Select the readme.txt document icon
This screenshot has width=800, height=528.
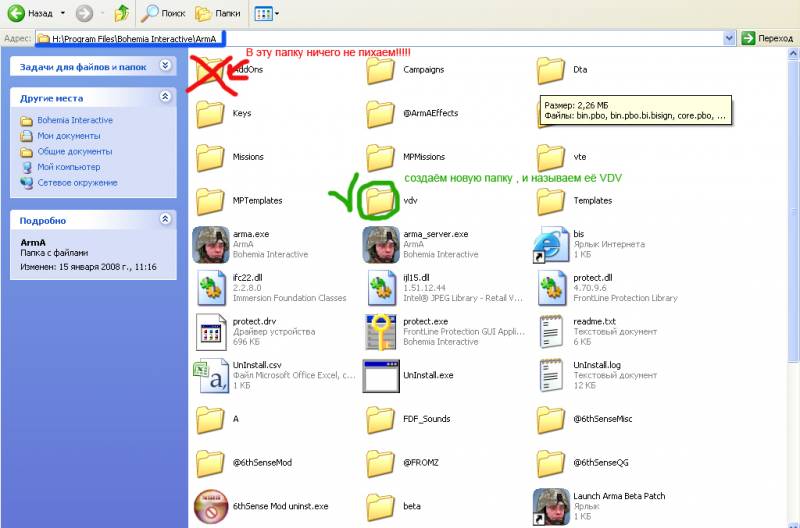coord(551,332)
